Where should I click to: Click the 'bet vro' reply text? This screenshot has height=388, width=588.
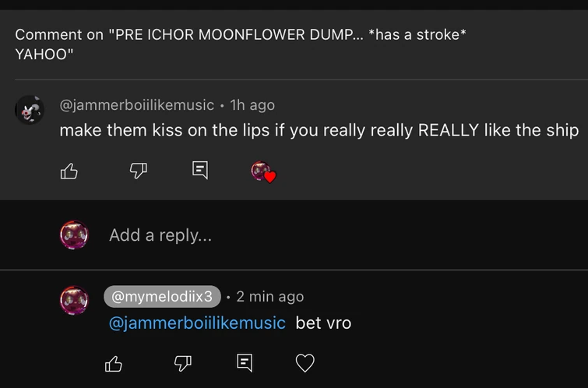(x=323, y=323)
